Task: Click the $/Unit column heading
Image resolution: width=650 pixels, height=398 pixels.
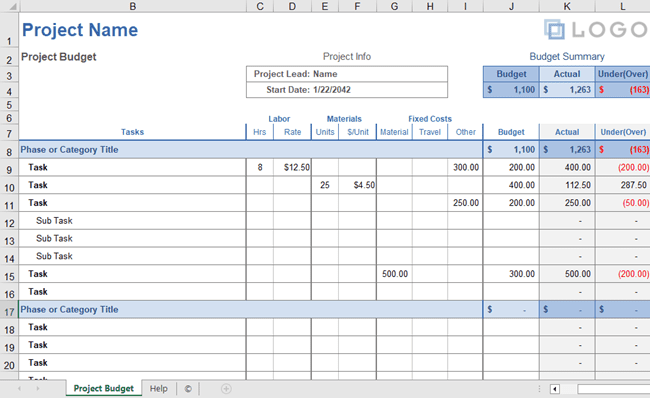Action: coord(358,132)
